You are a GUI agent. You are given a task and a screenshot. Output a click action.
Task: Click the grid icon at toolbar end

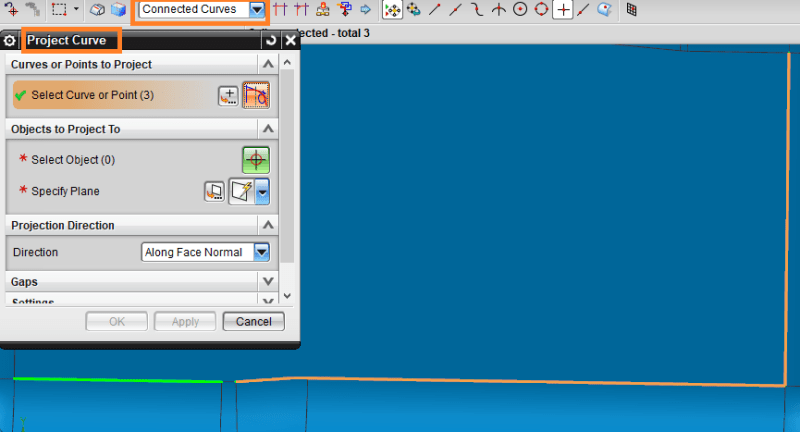(632, 9)
